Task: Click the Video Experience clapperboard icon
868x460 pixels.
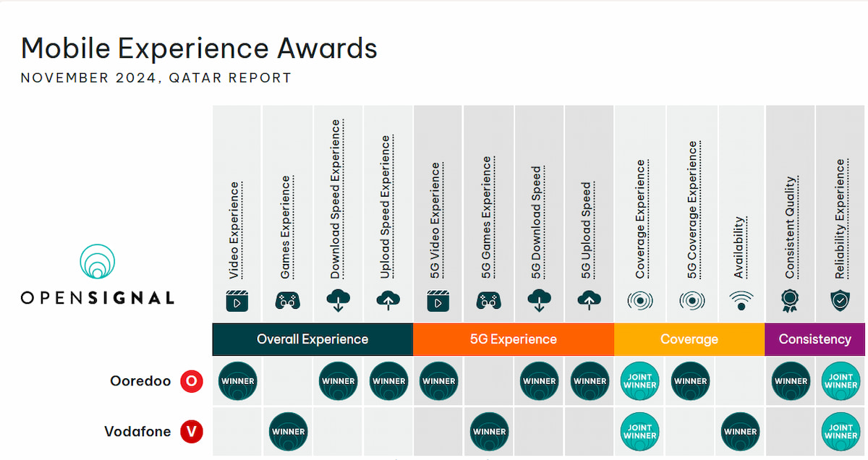Action: pos(237,300)
